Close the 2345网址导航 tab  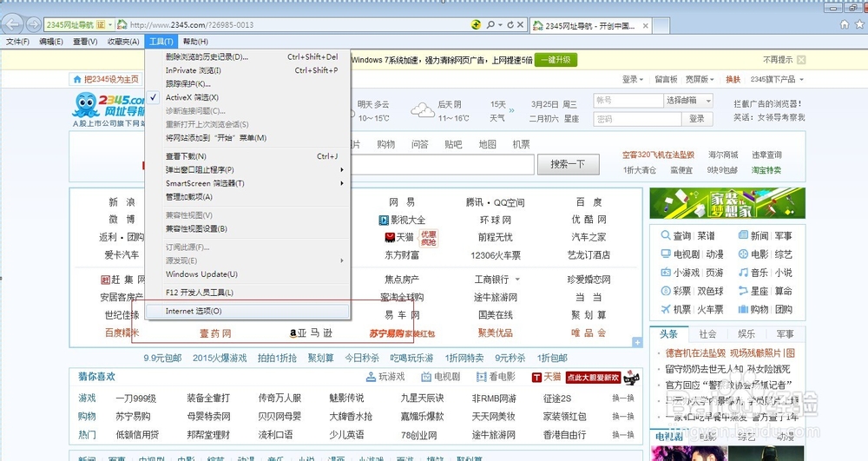[645, 26]
